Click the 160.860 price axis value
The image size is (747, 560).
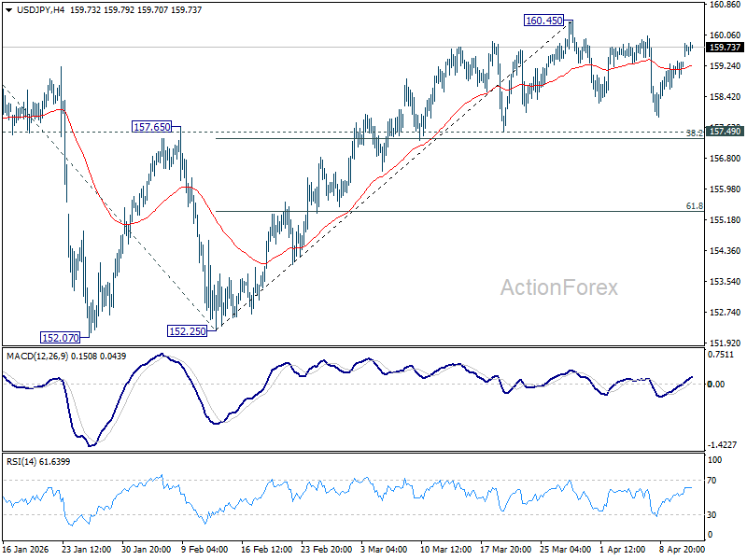pos(726,5)
